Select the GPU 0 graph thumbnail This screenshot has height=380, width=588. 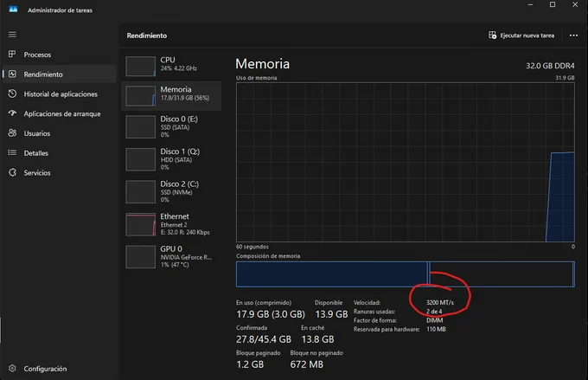pos(141,257)
